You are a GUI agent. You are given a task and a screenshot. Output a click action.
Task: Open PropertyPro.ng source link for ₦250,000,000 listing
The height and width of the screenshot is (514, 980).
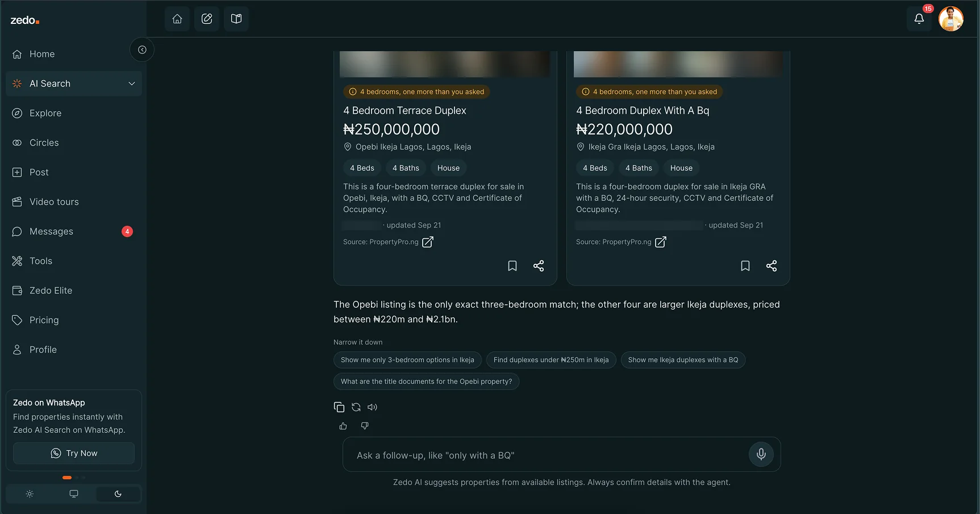[x=428, y=242]
